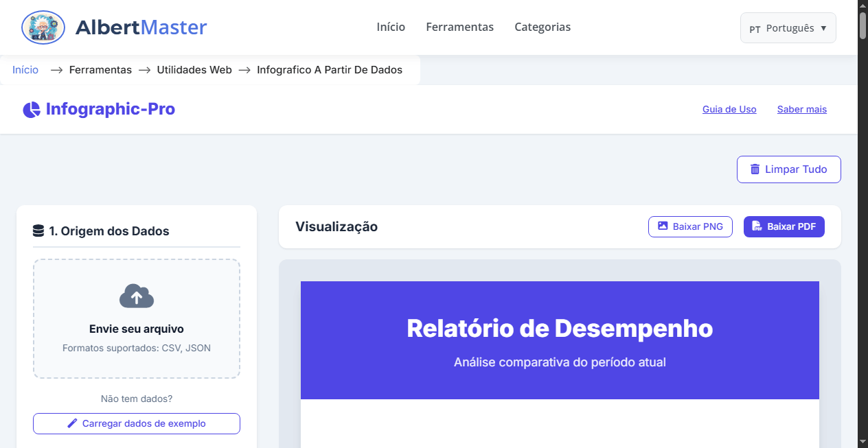Click the trash icon inside Limpar Tudo
Screen dimensions: 868x448
coord(756,169)
